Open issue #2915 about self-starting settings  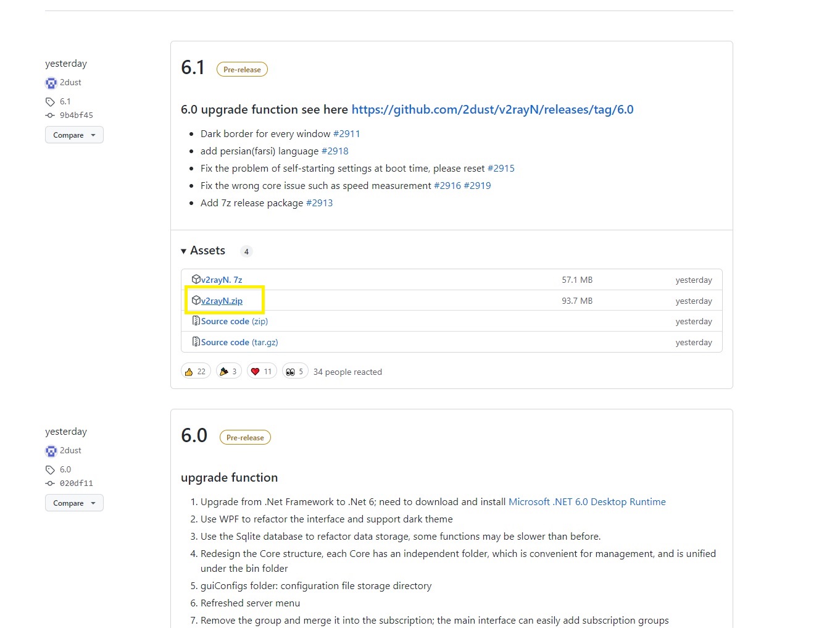[x=501, y=168]
